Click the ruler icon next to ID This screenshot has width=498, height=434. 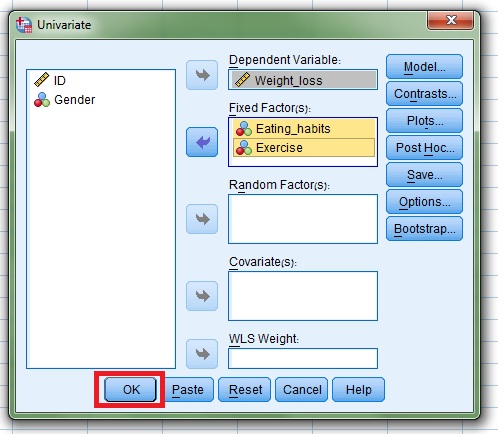(42, 80)
